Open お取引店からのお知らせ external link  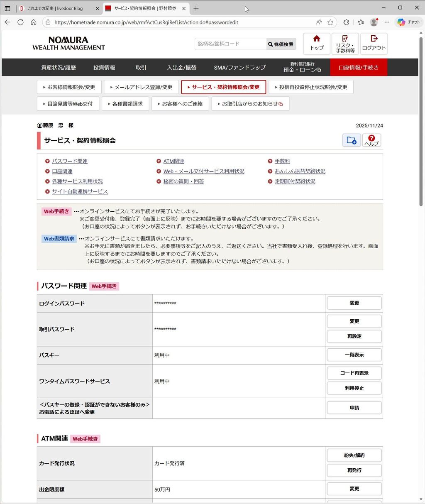click(250, 104)
